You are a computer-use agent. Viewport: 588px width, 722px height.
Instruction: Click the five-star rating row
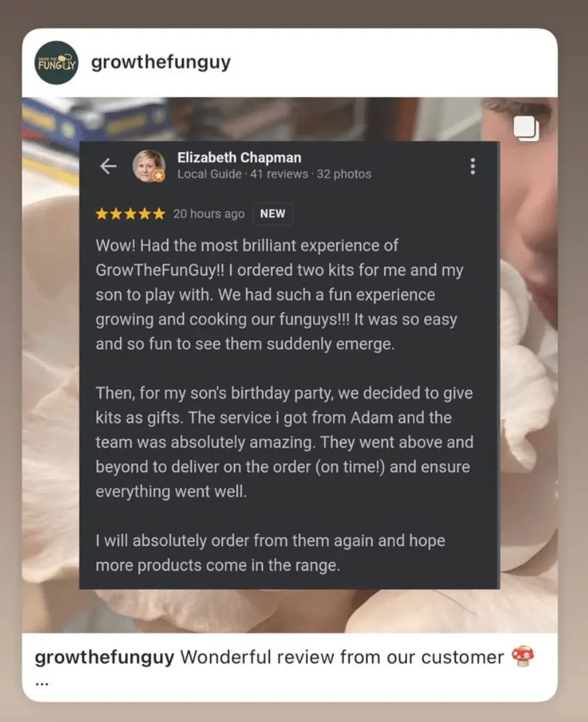[131, 214]
